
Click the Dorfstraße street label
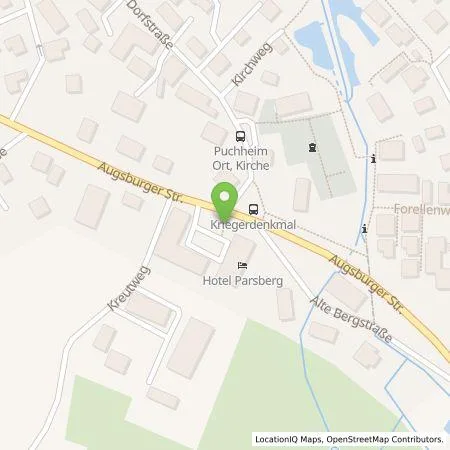[150, 24]
